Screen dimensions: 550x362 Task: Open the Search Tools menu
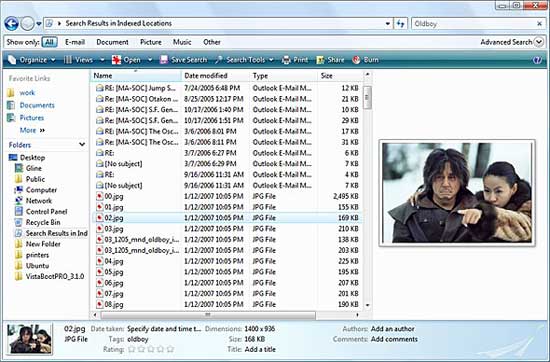point(244,60)
